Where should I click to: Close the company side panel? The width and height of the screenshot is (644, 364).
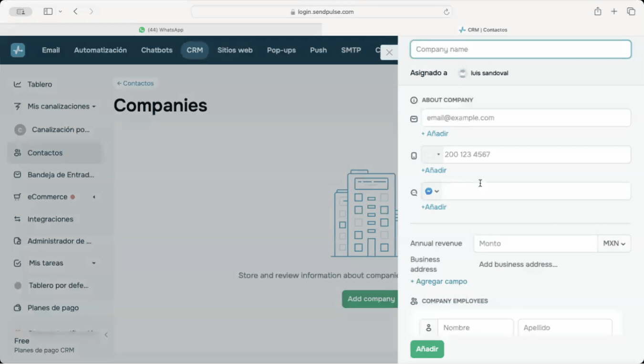click(389, 53)
